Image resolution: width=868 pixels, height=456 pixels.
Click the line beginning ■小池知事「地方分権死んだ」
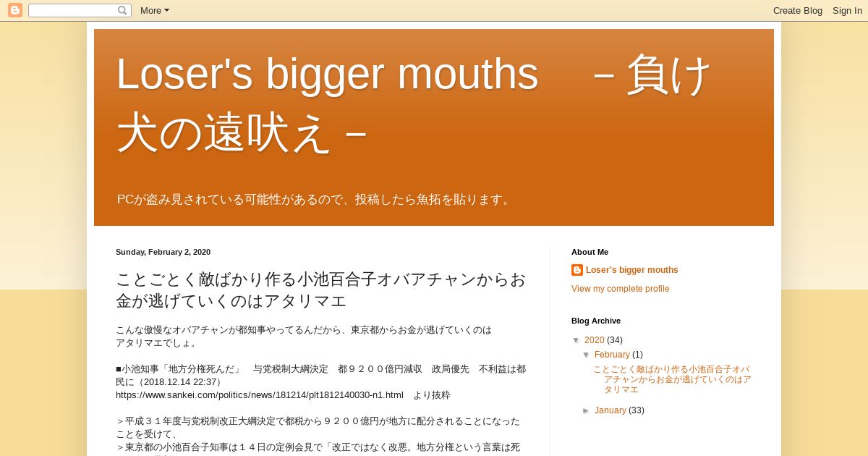[321, 375]
